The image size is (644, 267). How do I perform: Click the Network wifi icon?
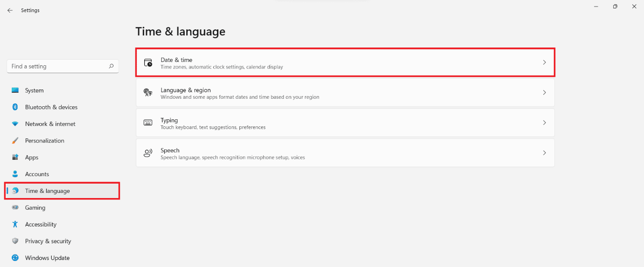click(15, 124)
